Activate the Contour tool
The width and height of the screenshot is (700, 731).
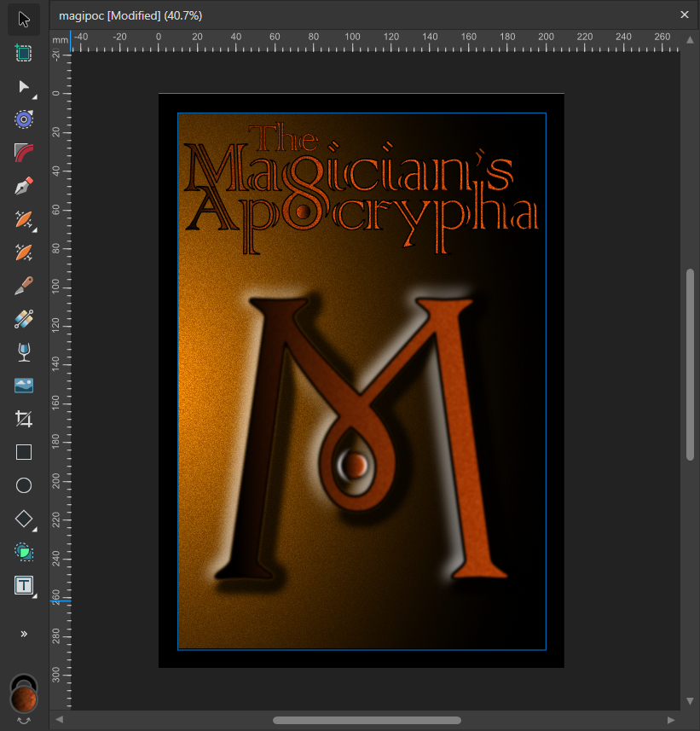(x=24, y=119)
